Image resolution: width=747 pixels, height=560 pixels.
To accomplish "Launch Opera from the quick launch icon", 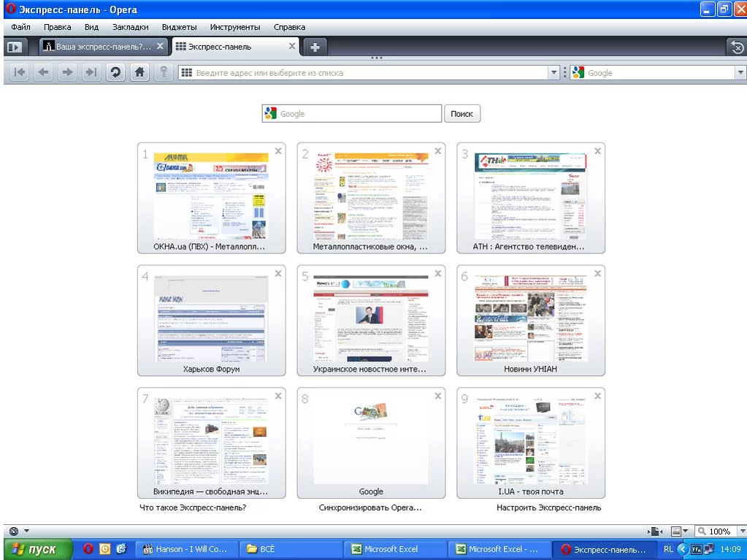I will click(x=88, y=549).
